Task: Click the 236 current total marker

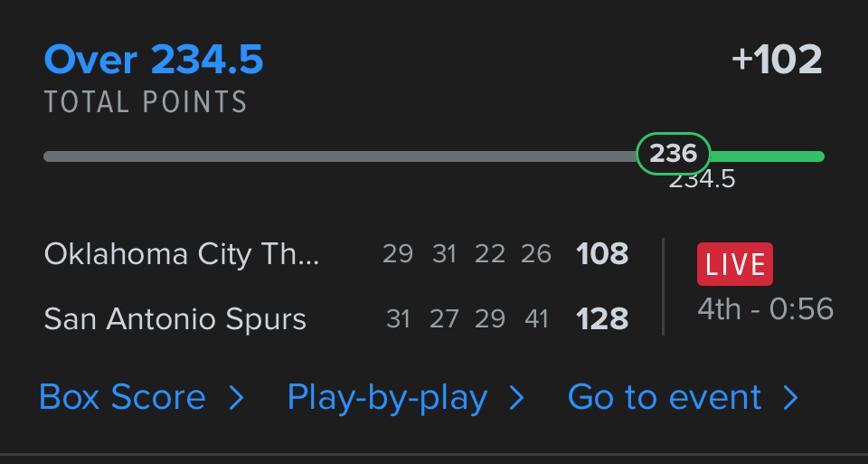Action: point(674,154)
